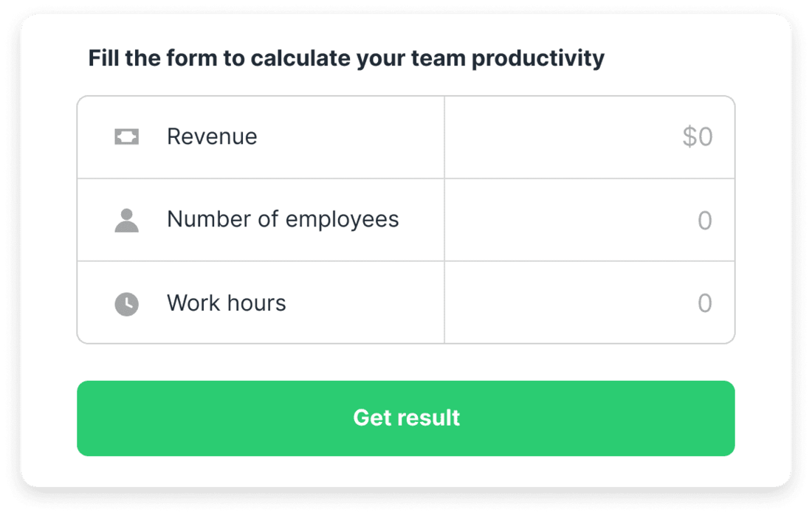Click the Work hours label
This screenshot has width=812, height=515.
[227, 303]
